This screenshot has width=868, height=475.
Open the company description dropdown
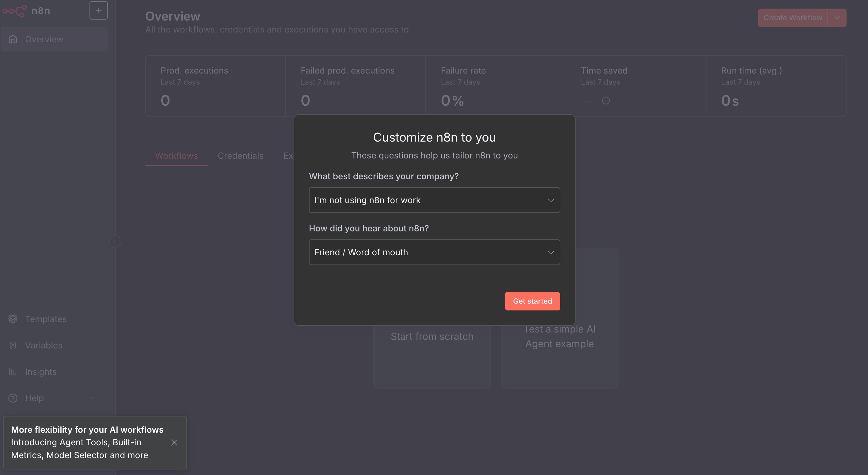tap(434, 200)
